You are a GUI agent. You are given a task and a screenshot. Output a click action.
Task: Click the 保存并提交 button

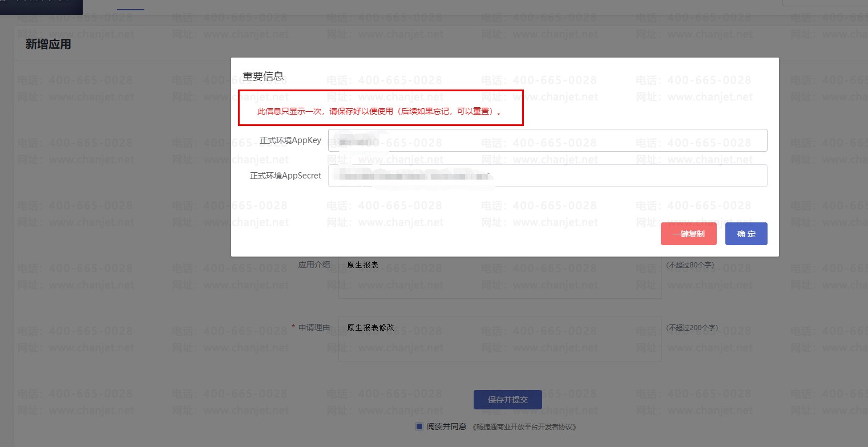(x=508, y=400)
